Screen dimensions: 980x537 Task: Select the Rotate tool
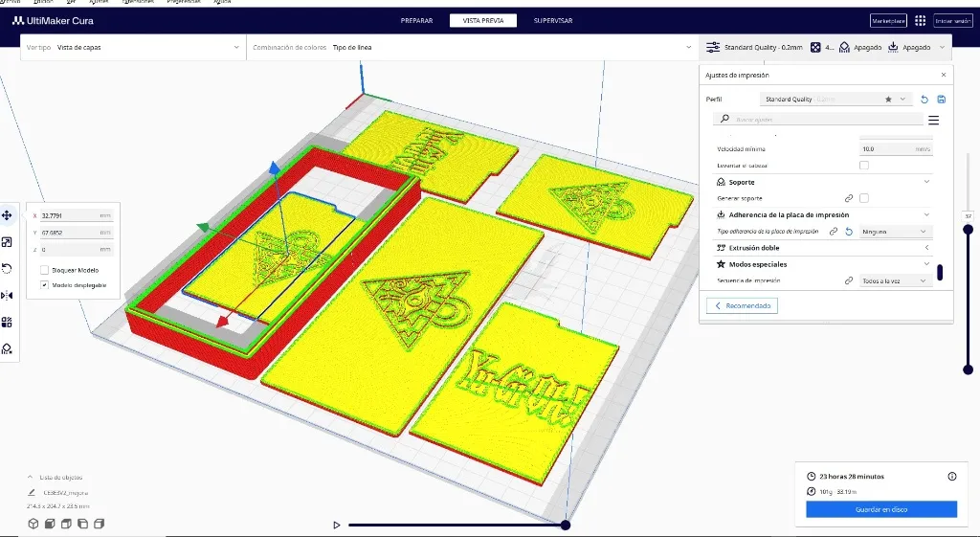[x=7, y=269]
